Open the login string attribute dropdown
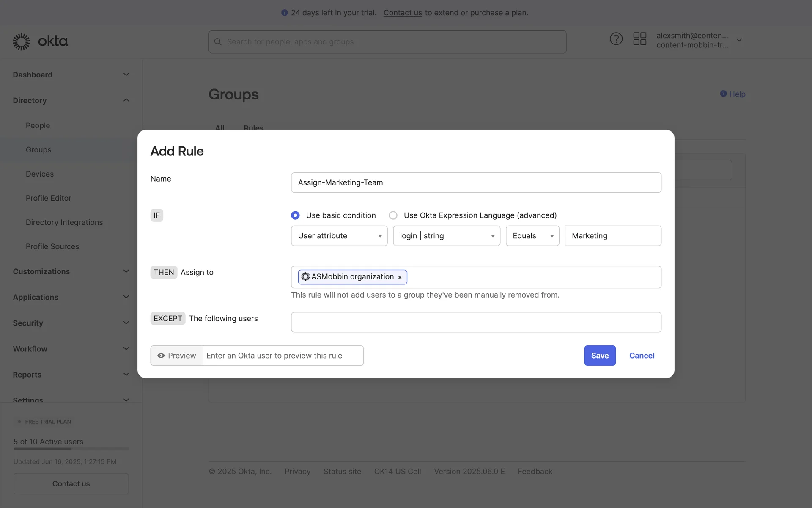This screenshot has width=812, height=508. [x=446, y=236]
